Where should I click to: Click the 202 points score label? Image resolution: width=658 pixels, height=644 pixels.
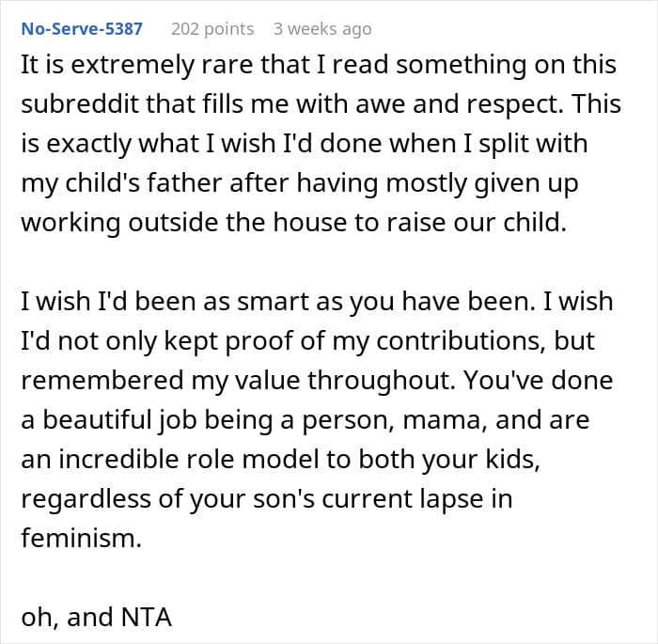(212, 29)
